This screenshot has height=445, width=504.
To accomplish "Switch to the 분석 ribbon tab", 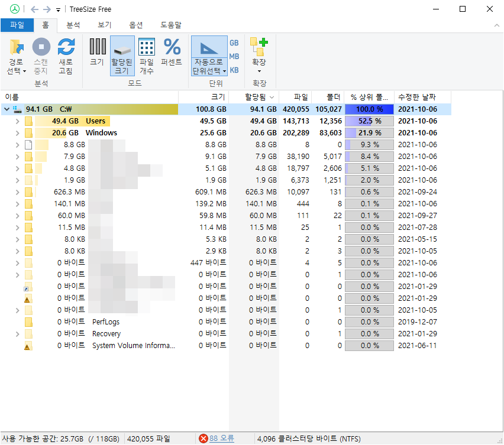I will [x=73, y=25].
